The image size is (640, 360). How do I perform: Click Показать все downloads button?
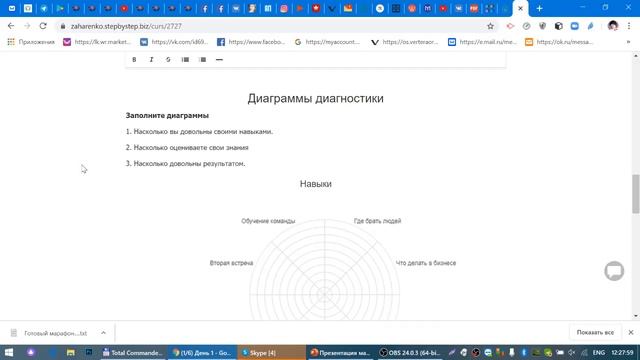pyautogui.click(x=595, y=333)
